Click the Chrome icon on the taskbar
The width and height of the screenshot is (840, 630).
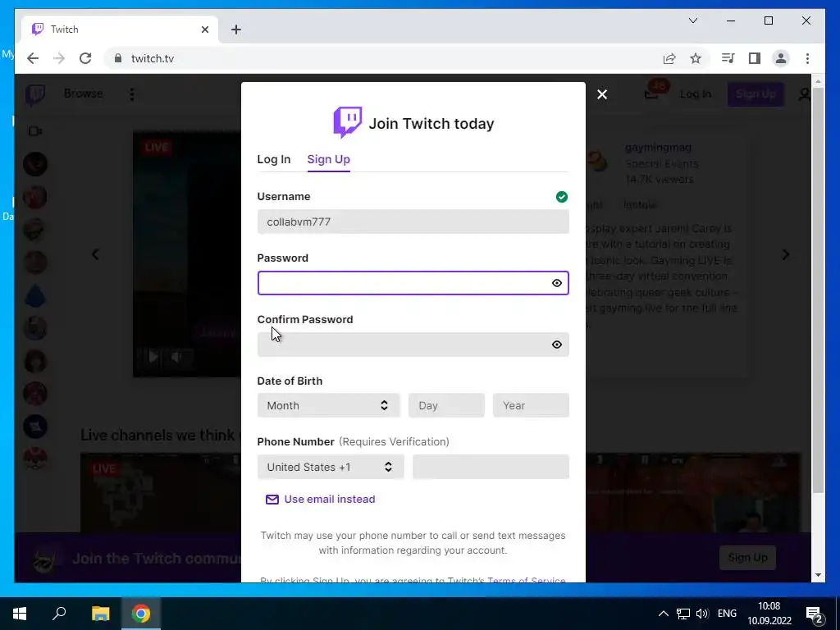141,614
